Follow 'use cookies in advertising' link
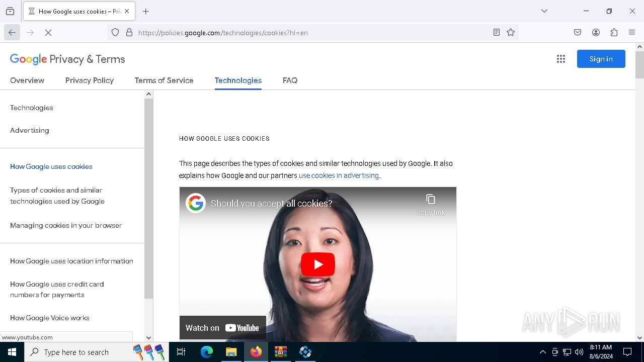 pos(339,175)
